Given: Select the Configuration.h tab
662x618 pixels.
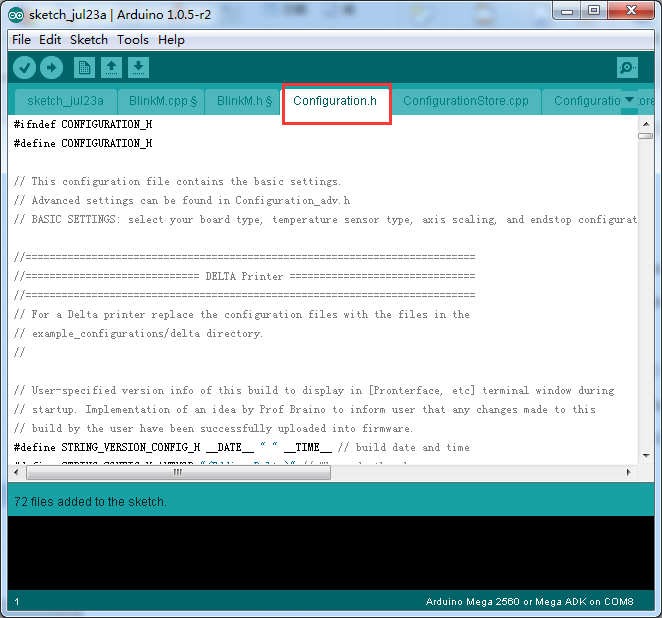Looking at the screenshot, I should pos(335,101).
